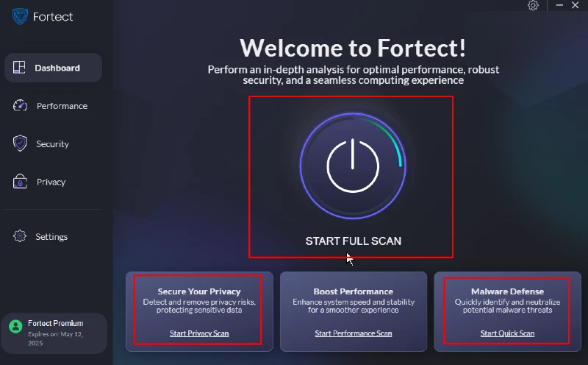Open the Security section
Screen dimensions: 588x365
[53, 143]
